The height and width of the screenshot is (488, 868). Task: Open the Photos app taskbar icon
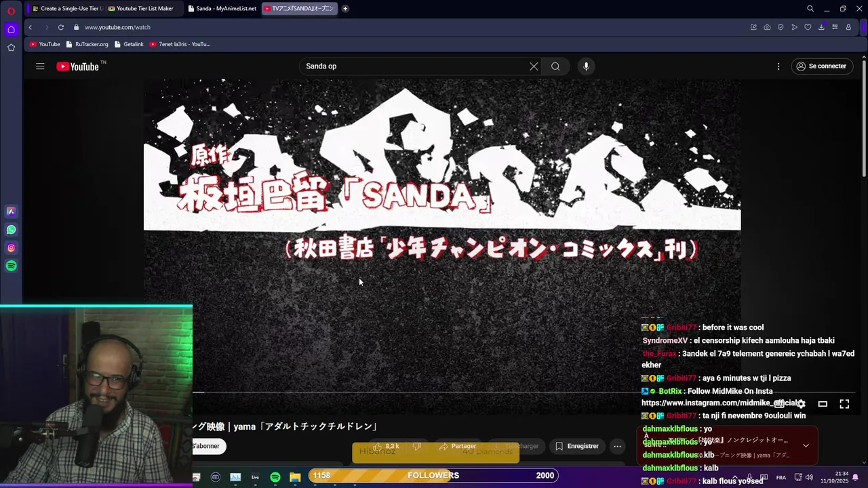[x=235, y=477]
